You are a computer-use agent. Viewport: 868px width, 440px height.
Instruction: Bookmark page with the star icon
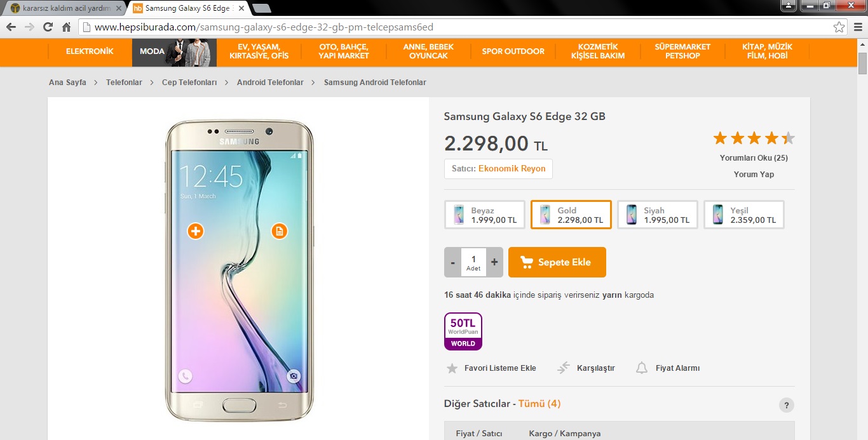(839, 27)
